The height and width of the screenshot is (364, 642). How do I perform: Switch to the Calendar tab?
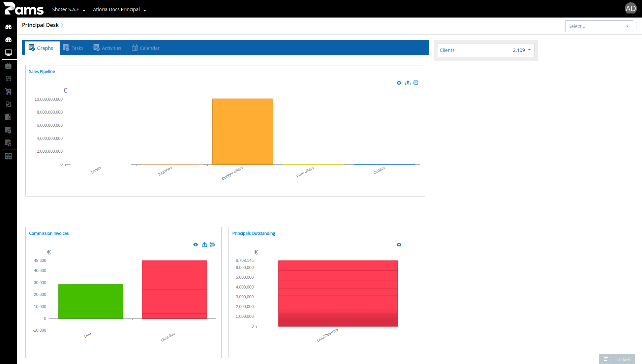[x=146, y=48]
